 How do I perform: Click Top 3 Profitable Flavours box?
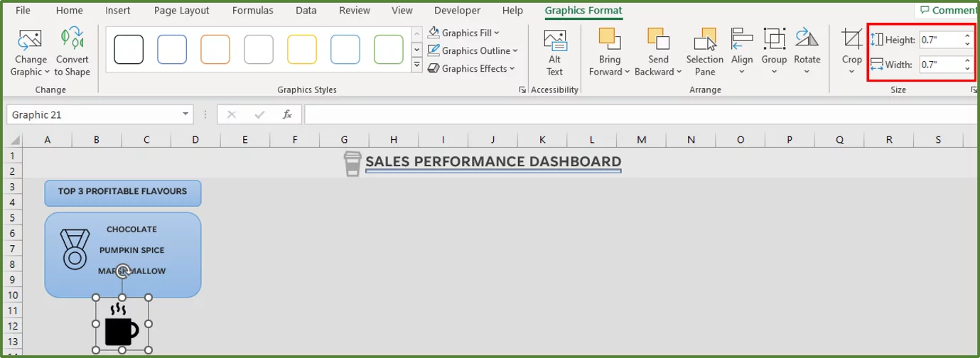(x=123, y=192)
